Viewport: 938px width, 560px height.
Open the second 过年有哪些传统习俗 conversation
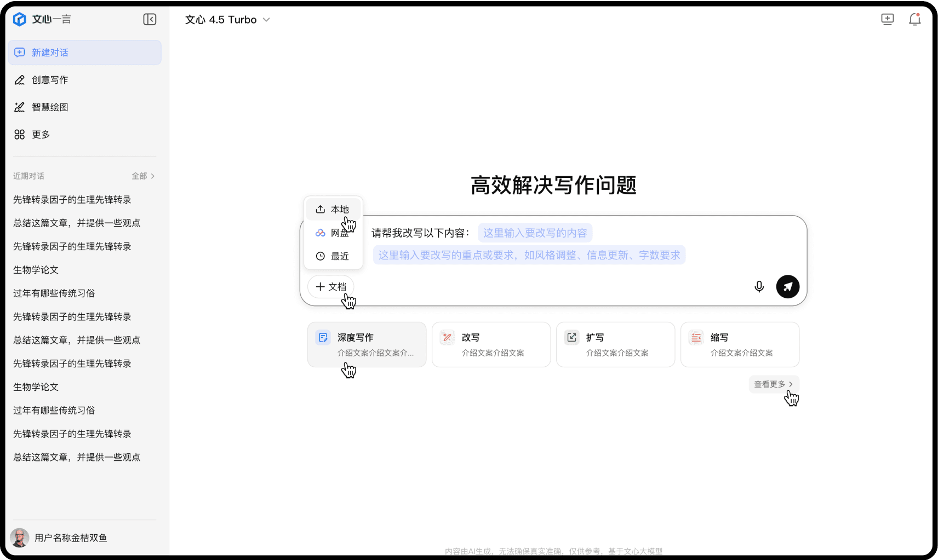coord(54,411)
